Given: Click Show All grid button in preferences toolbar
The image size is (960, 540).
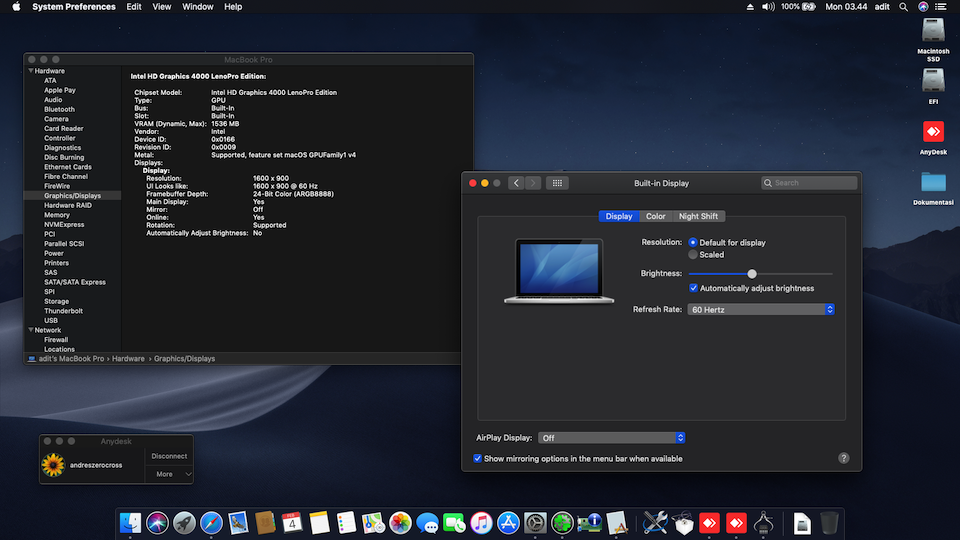Looking at the screenshot, I should click(557, 183).
